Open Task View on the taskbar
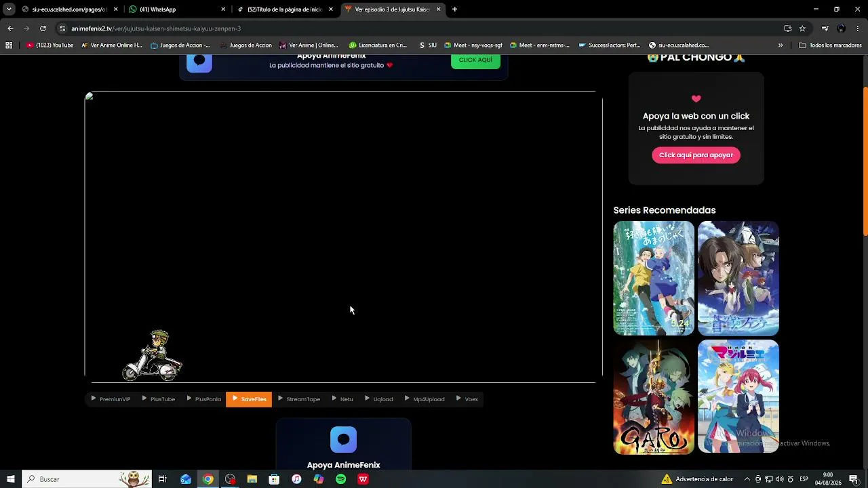The width and height of the screenshot is (868, 488). pos(163,479)
